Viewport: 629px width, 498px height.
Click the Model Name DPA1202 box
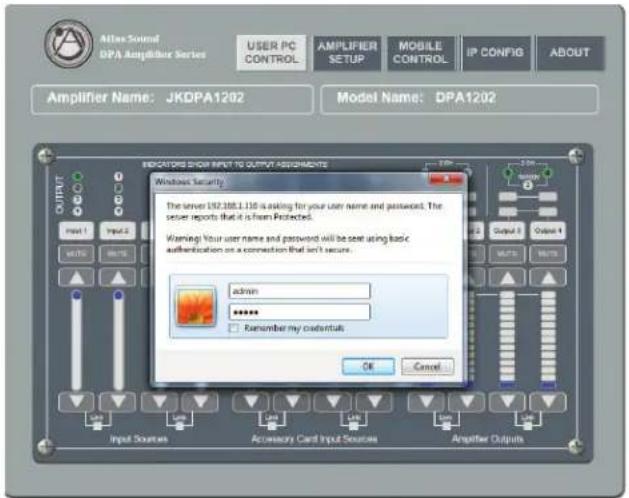[x=460, y=99]
